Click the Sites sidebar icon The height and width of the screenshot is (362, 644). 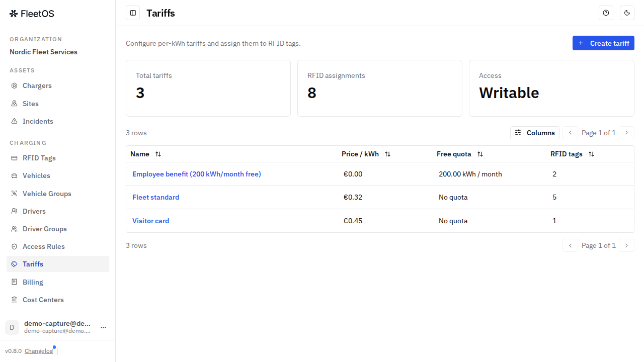tap(15, 104)
